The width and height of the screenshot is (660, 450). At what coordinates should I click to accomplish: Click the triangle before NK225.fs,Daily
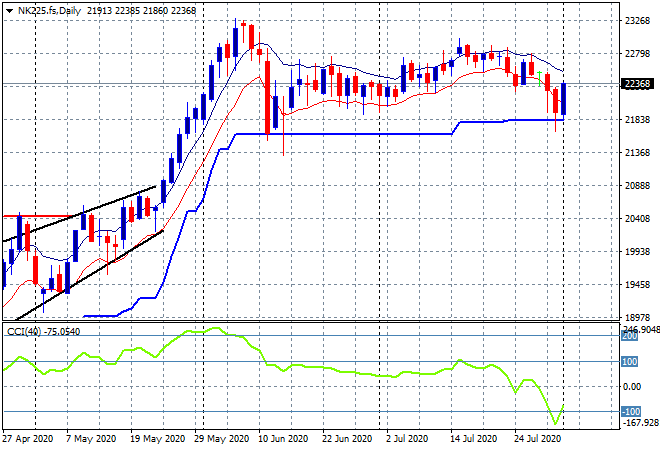(9, 11)
